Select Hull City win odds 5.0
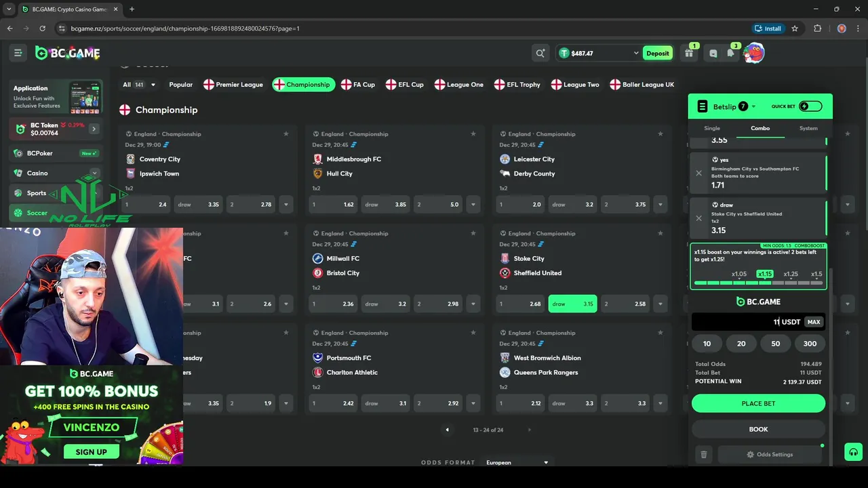 [437, 204]
